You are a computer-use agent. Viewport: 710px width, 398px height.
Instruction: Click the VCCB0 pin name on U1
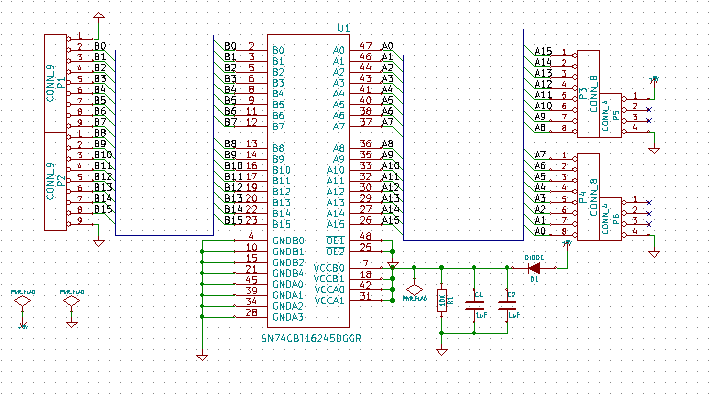pyautogui.click(x=330, y=268)
